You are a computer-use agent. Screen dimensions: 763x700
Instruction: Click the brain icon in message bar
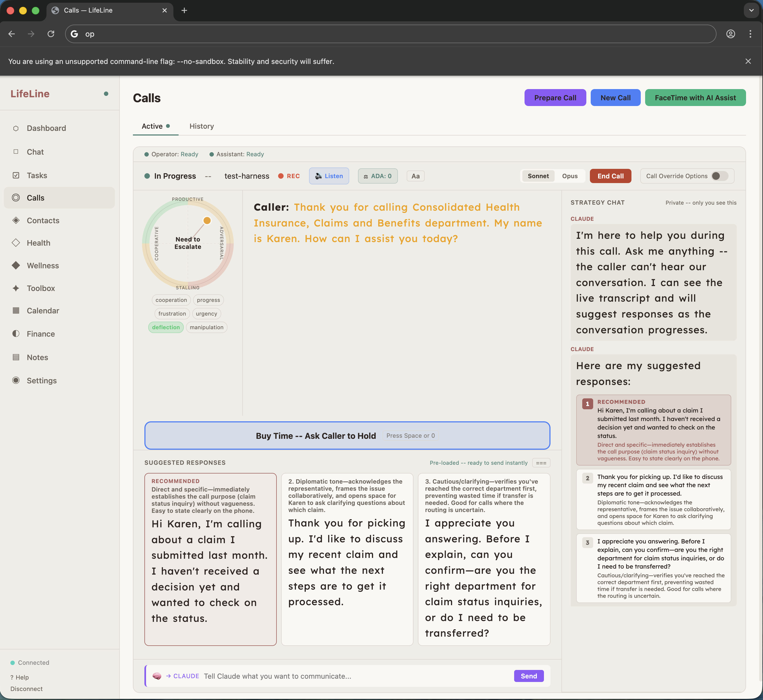pos(156,676)
